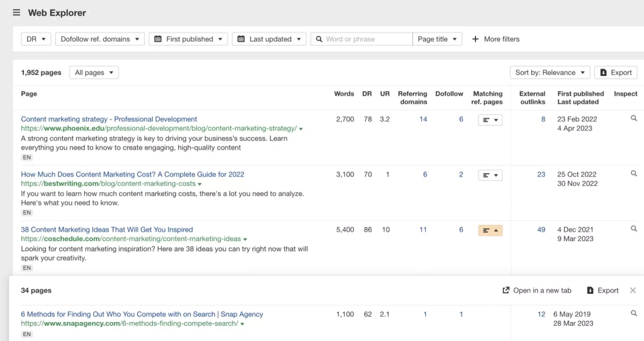Expand matching ref. pages for bestwriting.com row
This screenshot has width=644, height=341.
click(x=490, y=175)
